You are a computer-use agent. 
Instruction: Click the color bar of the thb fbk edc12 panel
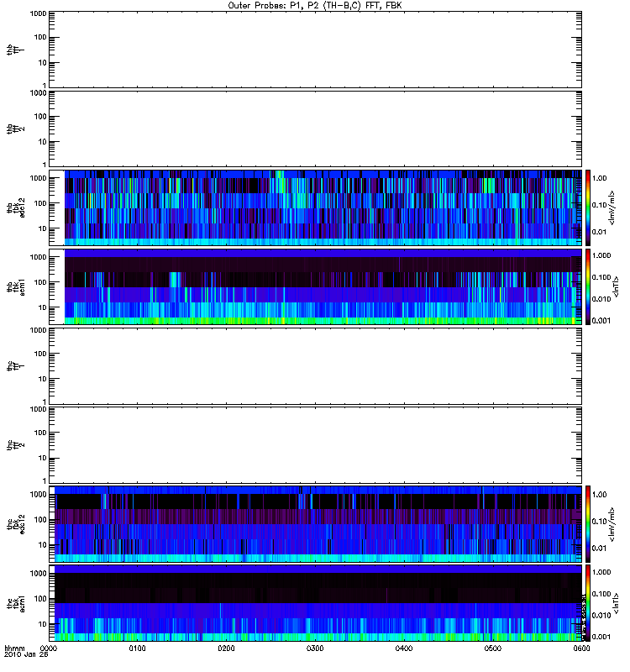(x=588, y=207)
